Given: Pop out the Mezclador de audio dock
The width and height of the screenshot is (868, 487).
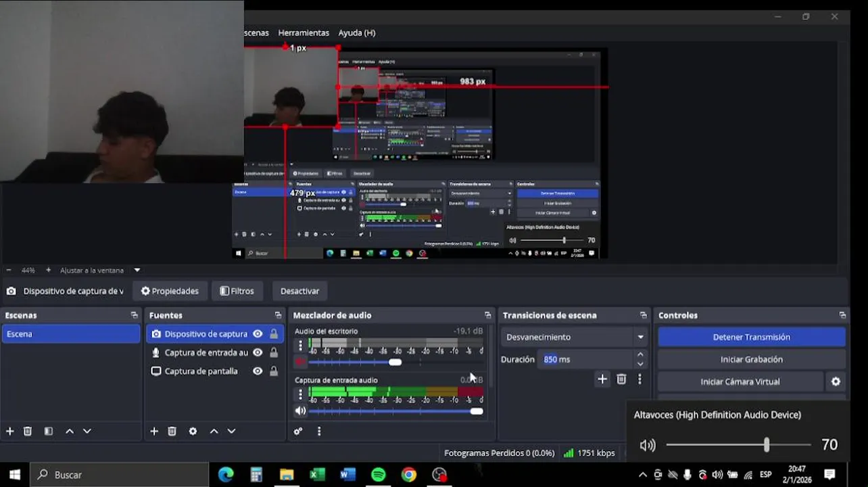Looking at the screenshot, I should (487, 315).
